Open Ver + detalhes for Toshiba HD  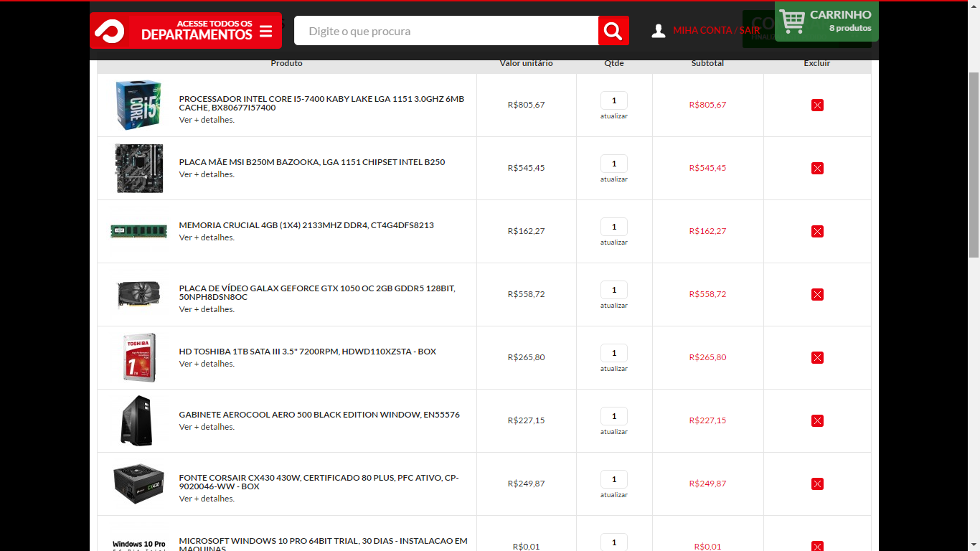(x=207, y=364)
